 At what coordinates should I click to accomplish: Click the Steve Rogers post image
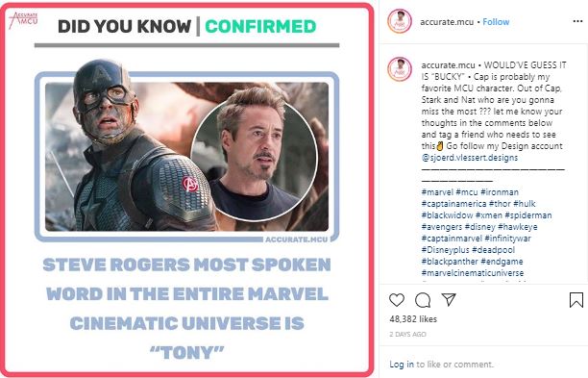(x=187, y=189)
